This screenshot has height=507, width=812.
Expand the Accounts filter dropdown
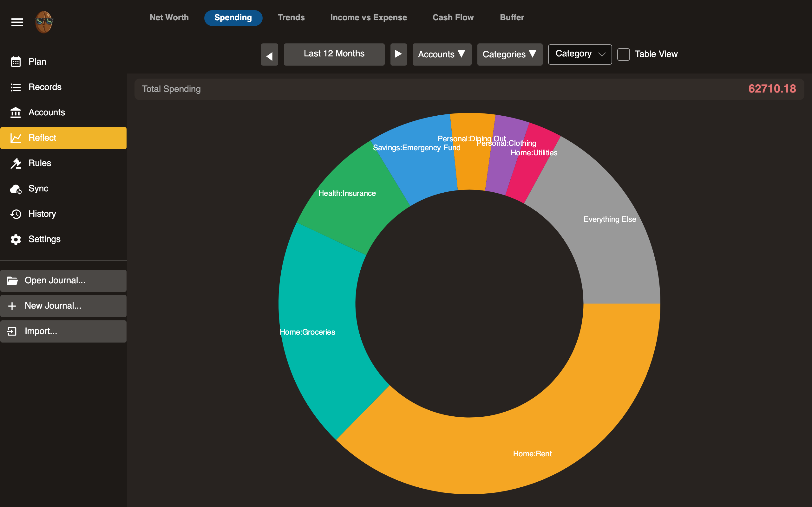(x=442, y=54)
